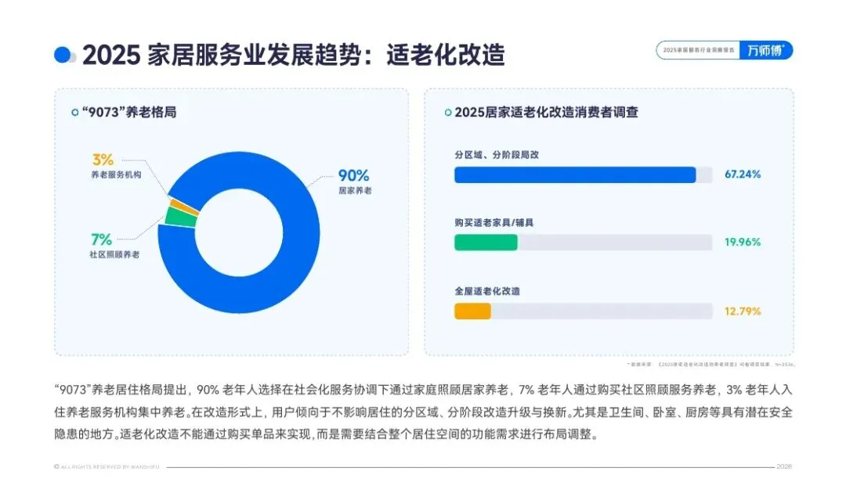
Task: Click the blue dot icon beside the slide title
Action: coord(62,55)
